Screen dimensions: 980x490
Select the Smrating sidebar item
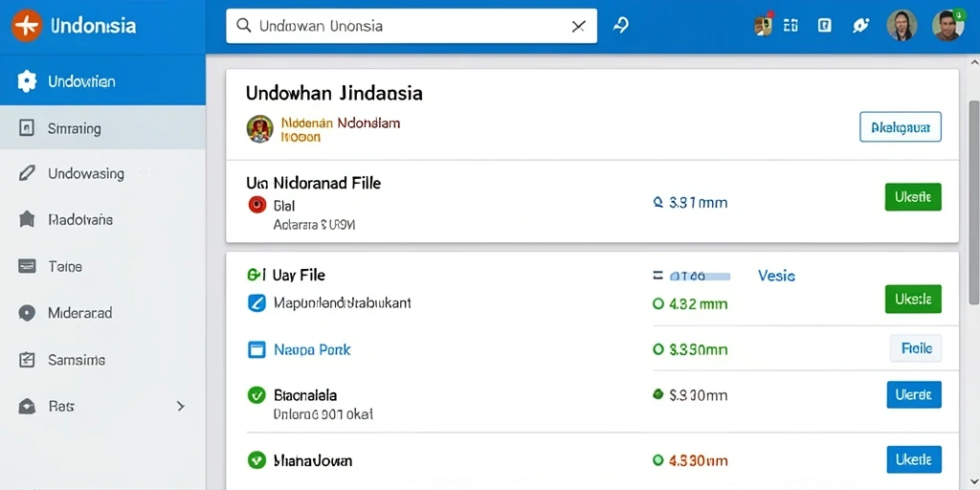(x=102, y=129)
